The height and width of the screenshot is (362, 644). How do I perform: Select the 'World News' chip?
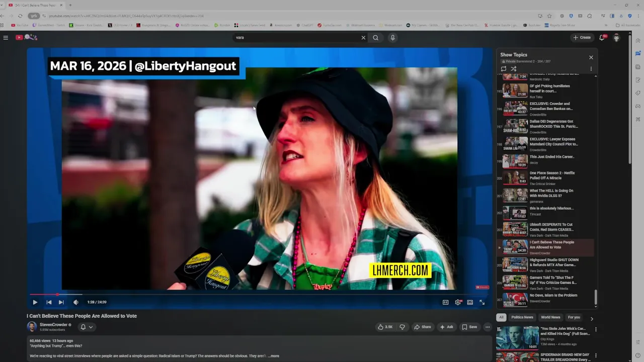tap(550, 317)
